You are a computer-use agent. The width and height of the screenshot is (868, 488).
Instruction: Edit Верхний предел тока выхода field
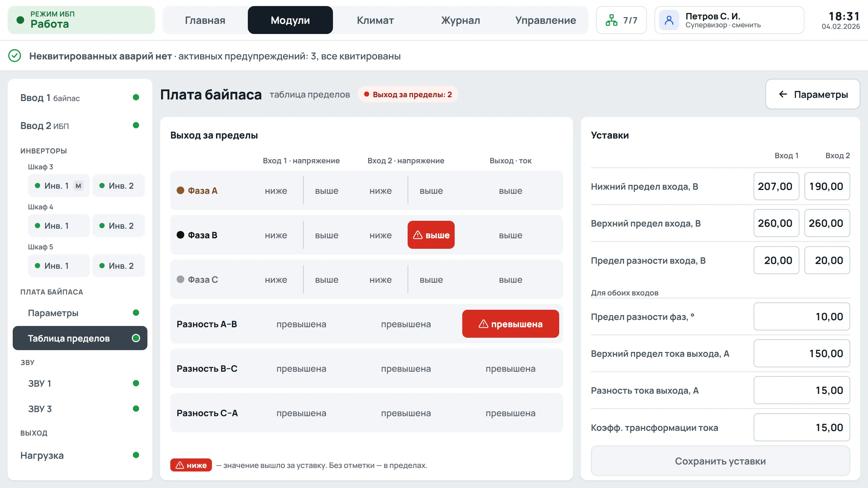802,354
